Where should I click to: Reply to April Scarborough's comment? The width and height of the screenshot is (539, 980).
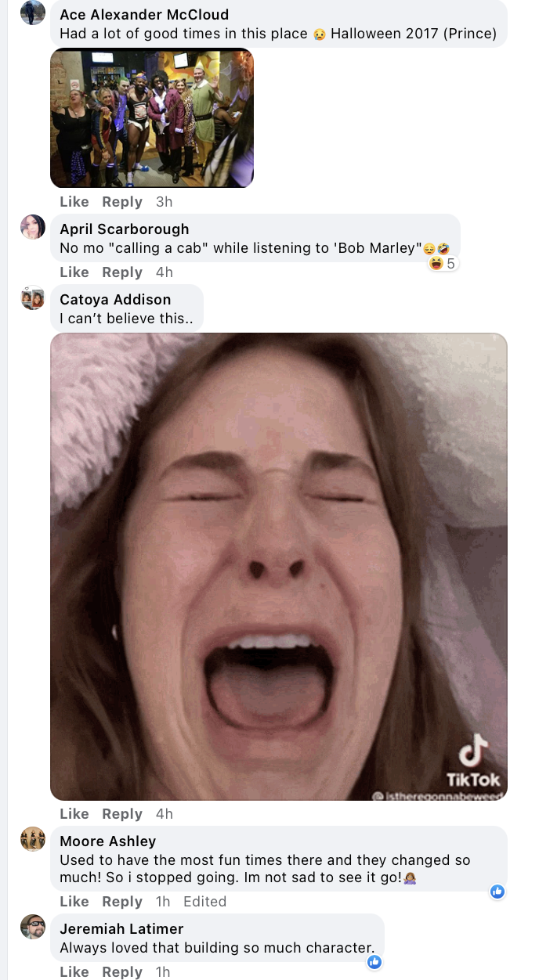[x=122, y=272]
